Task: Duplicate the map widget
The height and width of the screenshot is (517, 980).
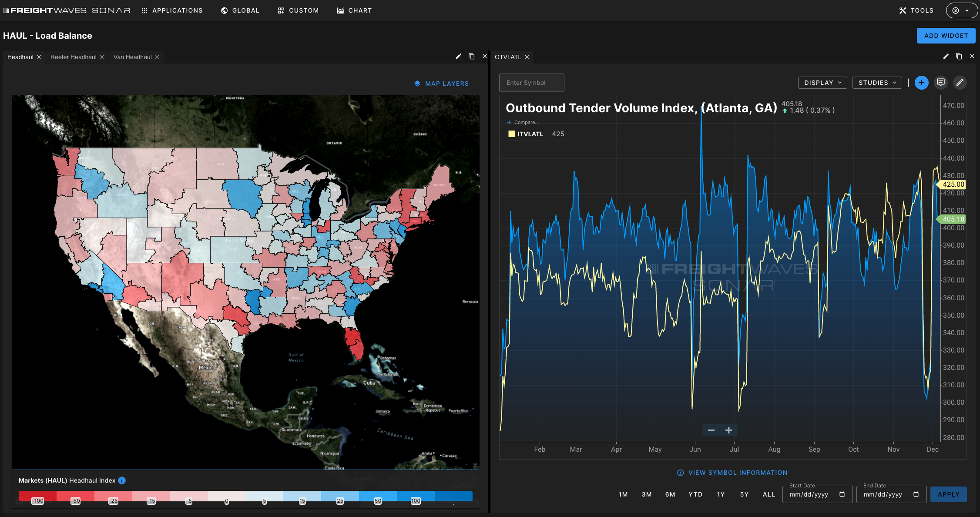Action: pos(471,56)
